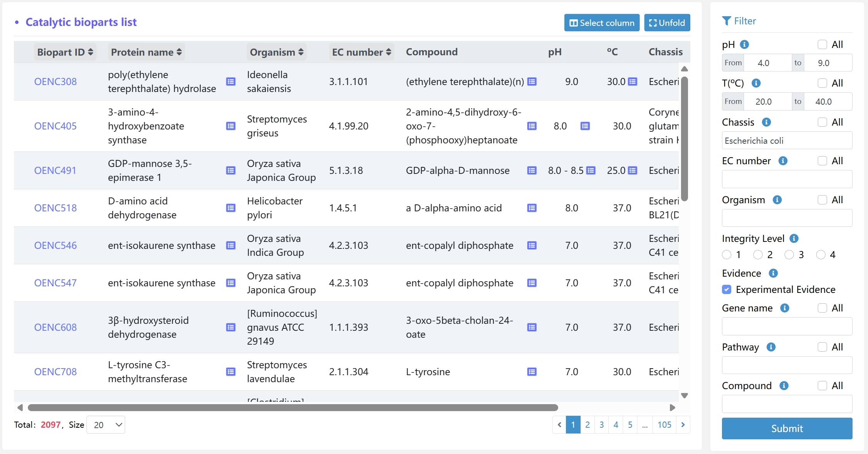Viewport: 868px width, 454px height.
Task: Click info icon next to Integrity Level
Action: (794, 238)
